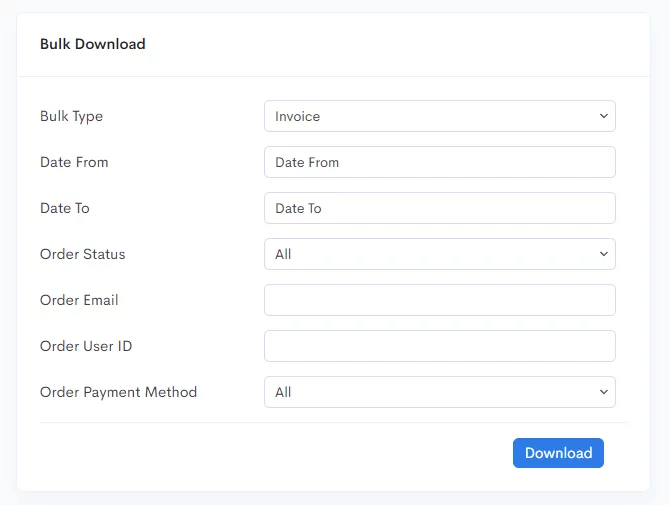Click the Bulk Type label
Viewport: 670px width, 505px height.
tap(71, 117)
